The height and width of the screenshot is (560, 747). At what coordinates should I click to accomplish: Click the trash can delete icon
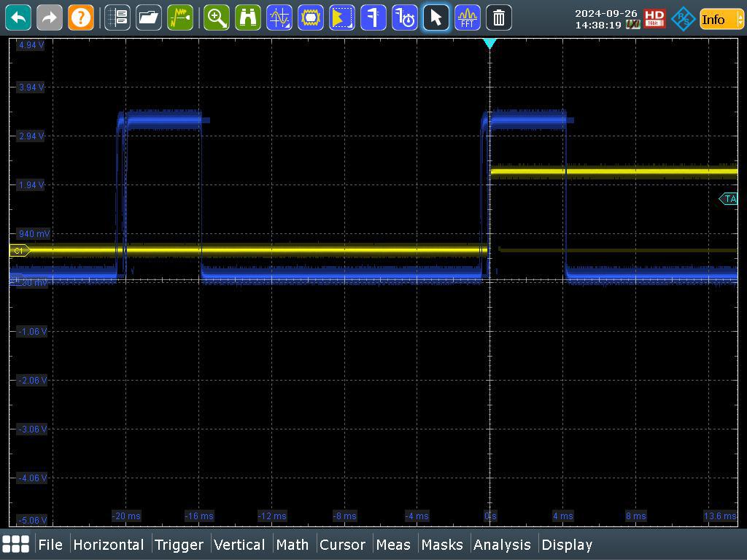click(x=498, y=17)
